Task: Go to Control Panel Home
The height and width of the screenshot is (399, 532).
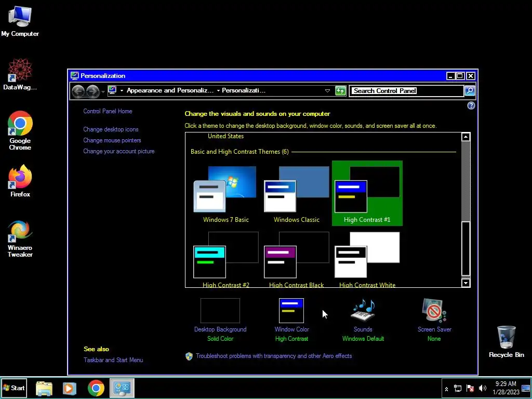Action: pyautogui.click(x=108, y=111)
